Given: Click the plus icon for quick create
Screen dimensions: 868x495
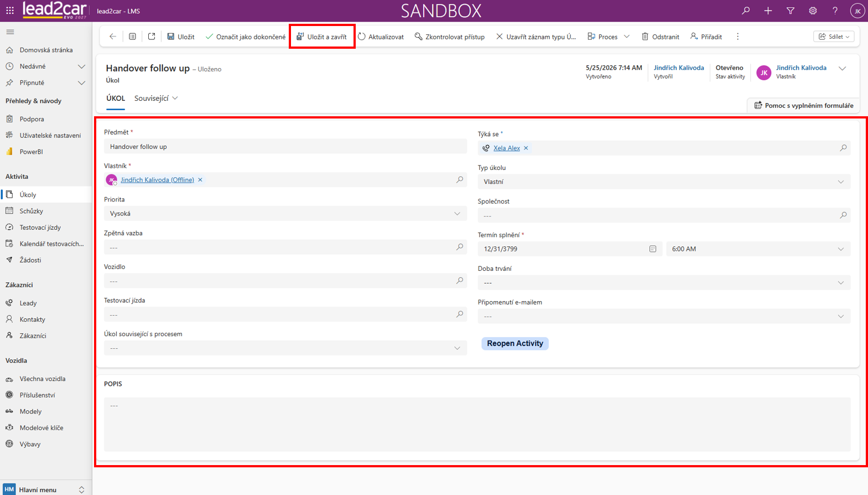Looking at the screenshot, I should [x=768, y=11].
